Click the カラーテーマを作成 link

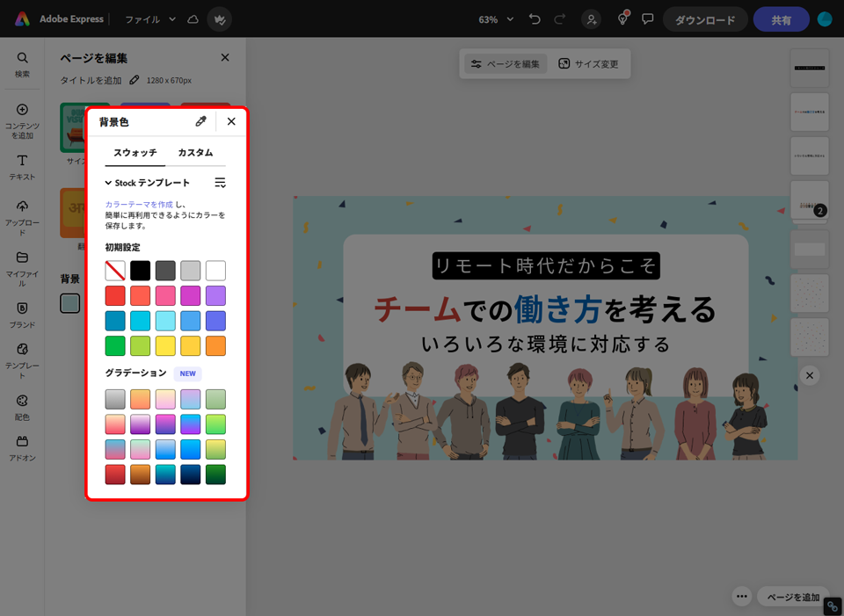(139, 205)
